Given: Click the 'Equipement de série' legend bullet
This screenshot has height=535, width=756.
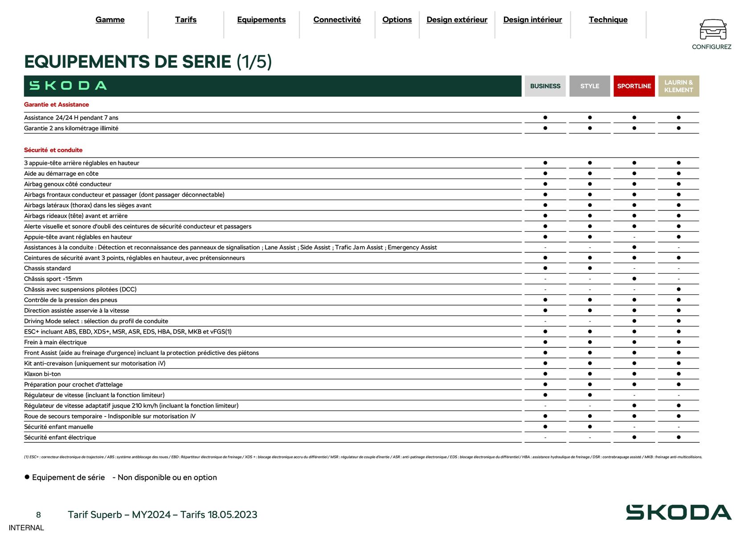Looking at the screenshot, I should tap(27, 477).
